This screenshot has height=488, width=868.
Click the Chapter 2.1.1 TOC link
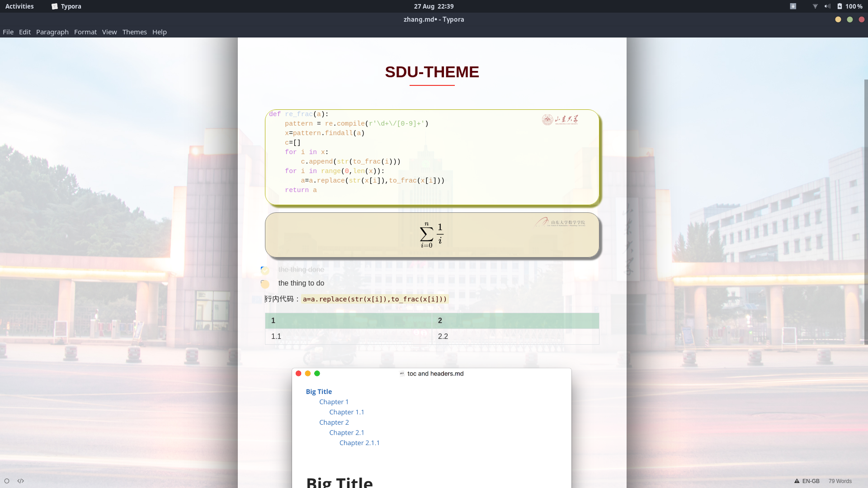[x=359, y=443]
